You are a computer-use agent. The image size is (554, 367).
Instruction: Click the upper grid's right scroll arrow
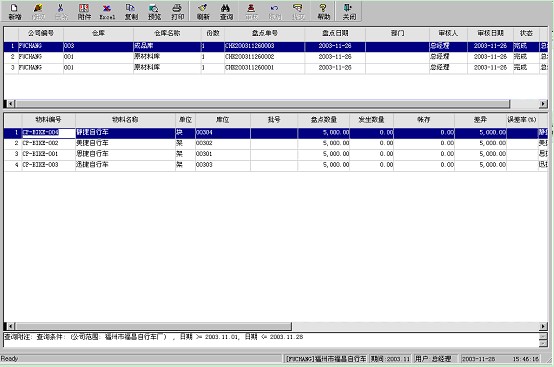click(x=543, y=104)
